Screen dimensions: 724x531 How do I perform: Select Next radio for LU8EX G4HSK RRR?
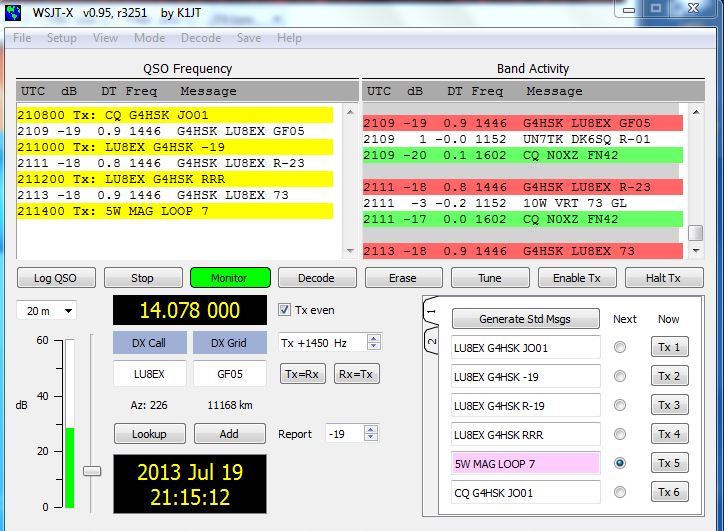pos(620,434)
